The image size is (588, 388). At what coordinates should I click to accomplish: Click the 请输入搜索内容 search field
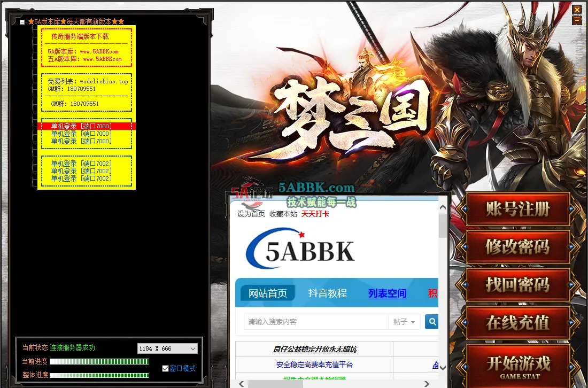pos(316,322)
